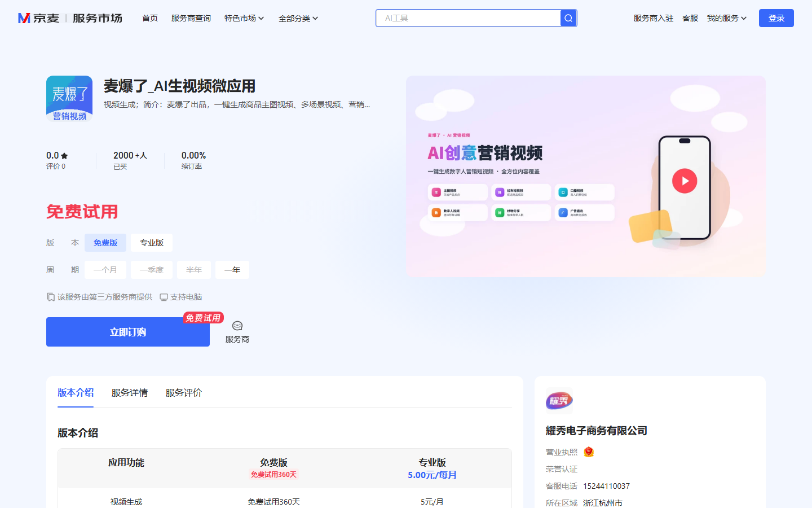
Task: Click the red 免费试用360天 tag under 免费版
Action: [273, 475]
